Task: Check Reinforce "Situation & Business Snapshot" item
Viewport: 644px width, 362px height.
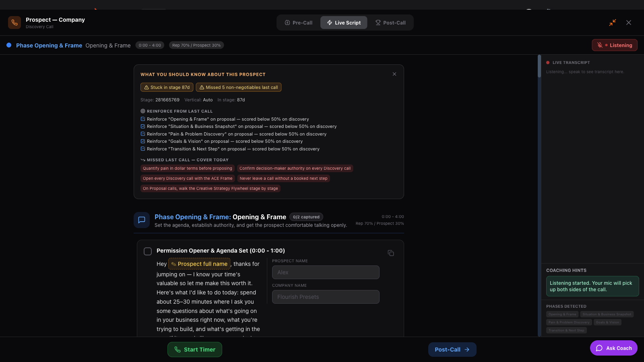Action: click(143, 126)
